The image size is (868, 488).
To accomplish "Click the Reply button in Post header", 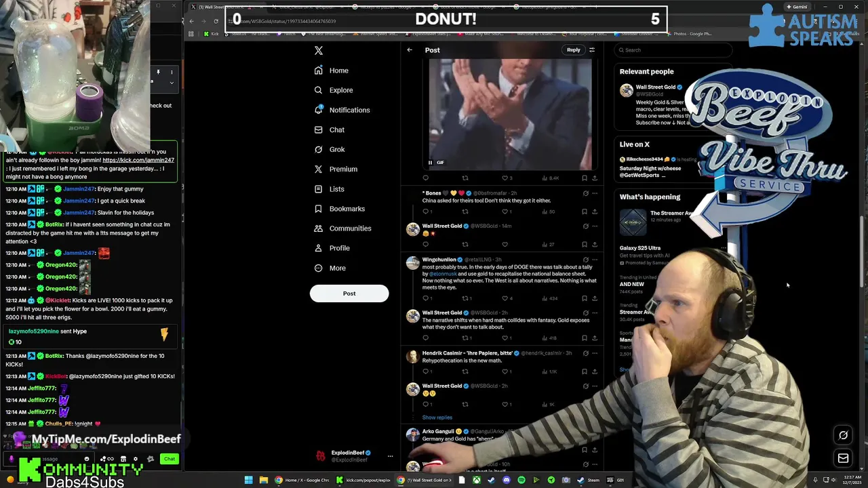I will 574,49.
